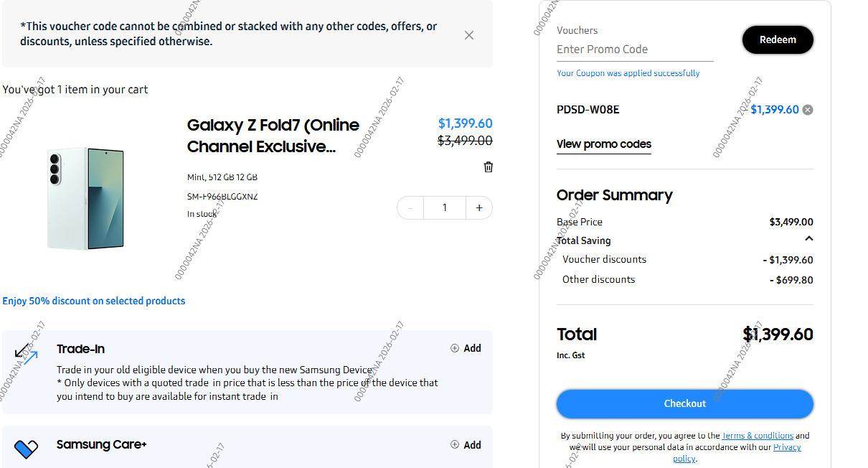Open the View promo codes link

(603, 144)
